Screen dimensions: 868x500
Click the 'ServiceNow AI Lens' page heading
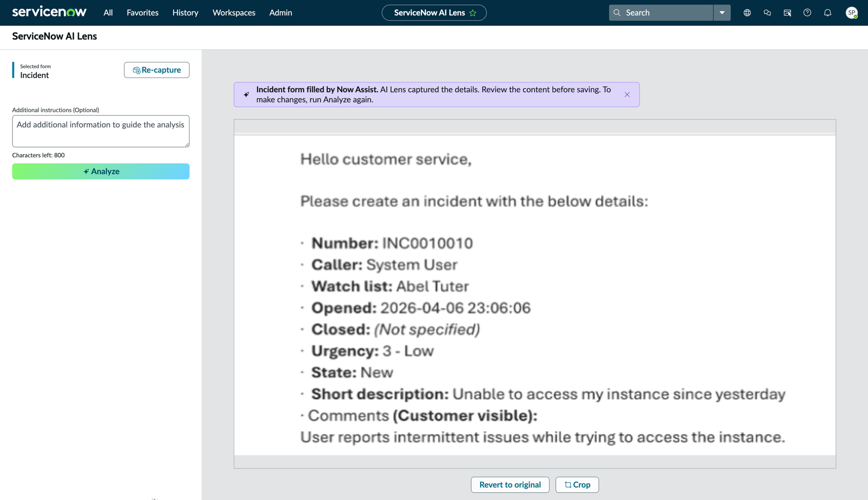point(55,36)
